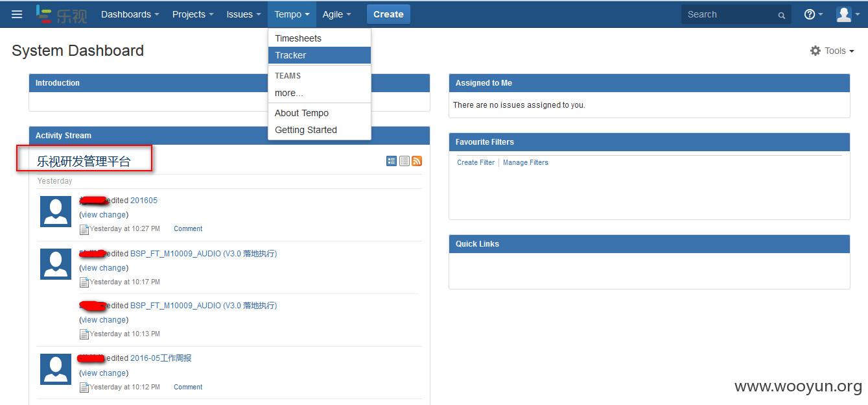Switch activity stream to list view icon
This screenshot has height=405, width=868.
(x=405, y=161)
